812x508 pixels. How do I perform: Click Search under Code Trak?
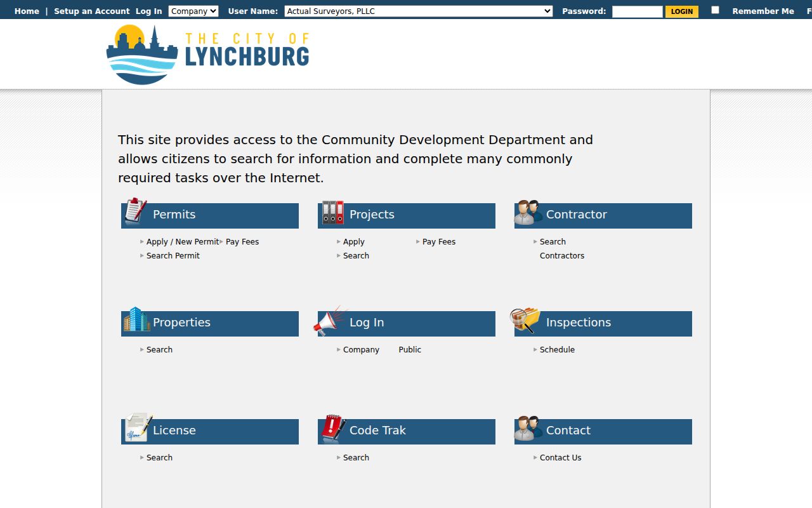356,458
